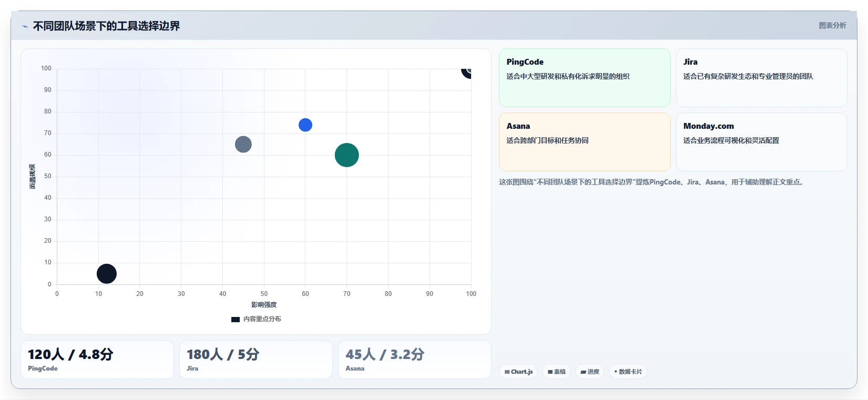This screenshot has height=400, width=868.
Task: Click the x-axis tick label 50
Action: pyautogui.click(x=264, y=294)
